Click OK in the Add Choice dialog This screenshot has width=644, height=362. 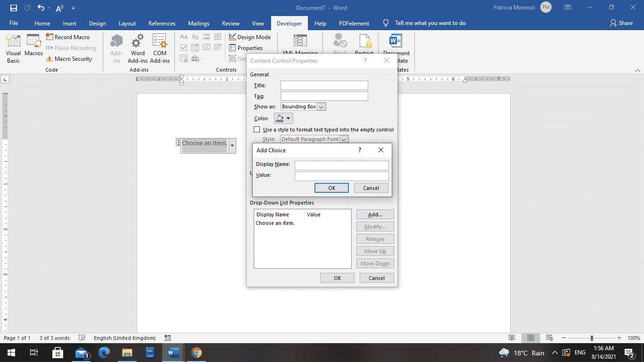point(331,188)
